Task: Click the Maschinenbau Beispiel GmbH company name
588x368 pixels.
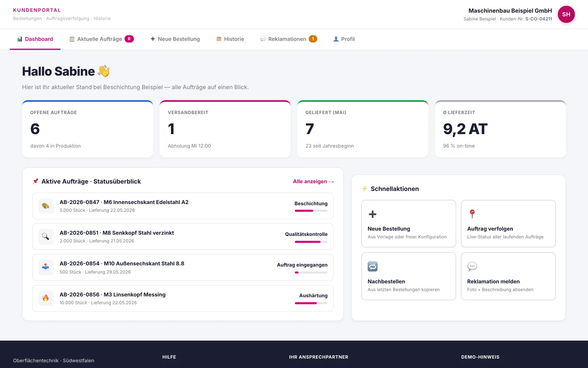Action: click(510, 11)
